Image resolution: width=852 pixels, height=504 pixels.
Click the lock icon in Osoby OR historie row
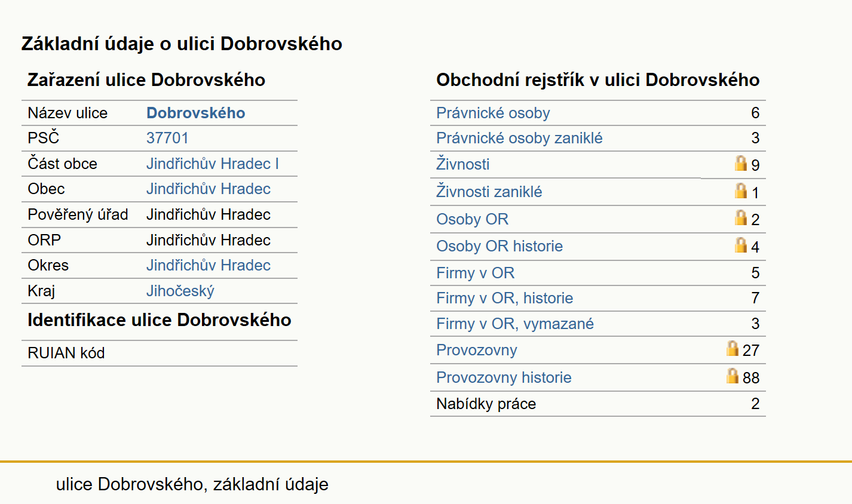coord(741,245)
